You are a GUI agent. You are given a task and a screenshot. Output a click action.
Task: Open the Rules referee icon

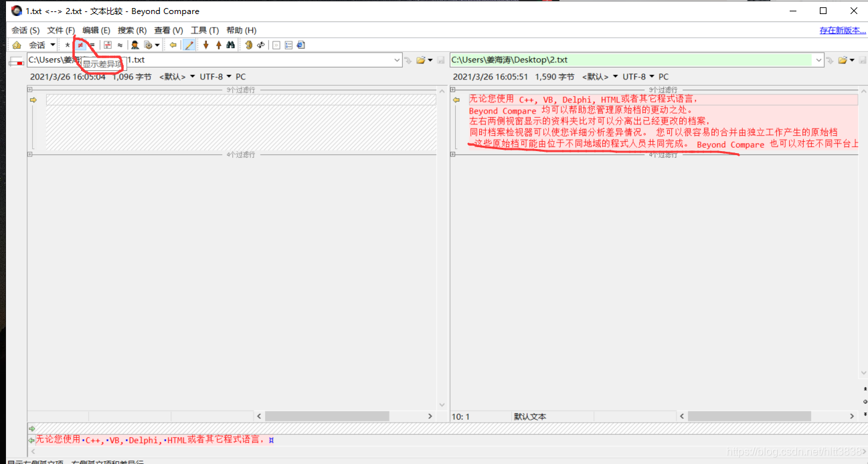click(135, 45)
